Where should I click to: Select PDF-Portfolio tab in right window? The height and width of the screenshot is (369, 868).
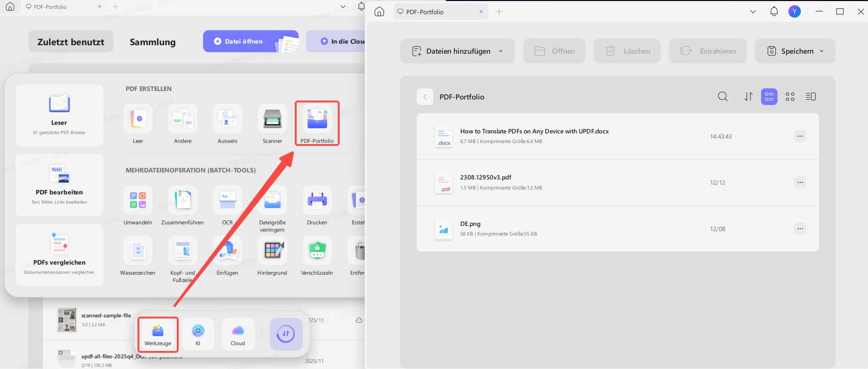441,12
